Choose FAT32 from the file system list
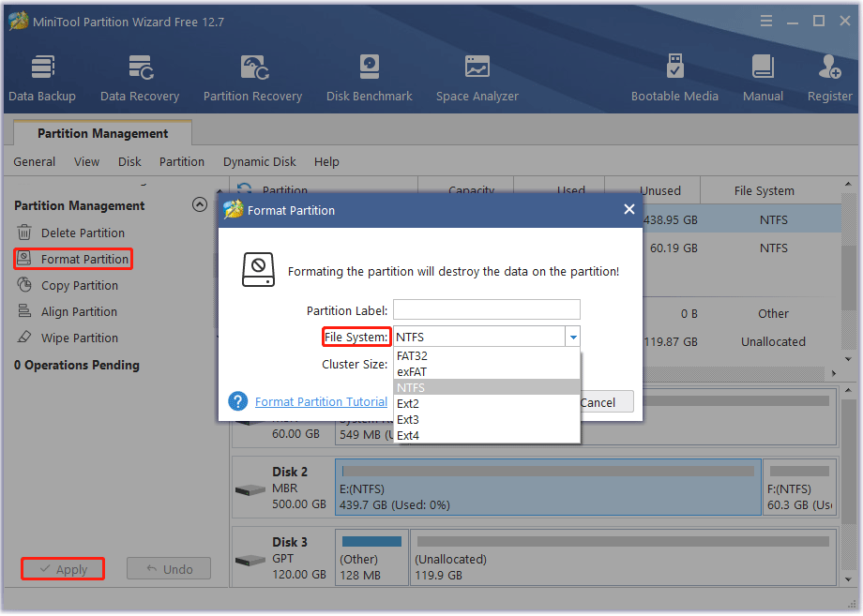 (x=487, y=356)
